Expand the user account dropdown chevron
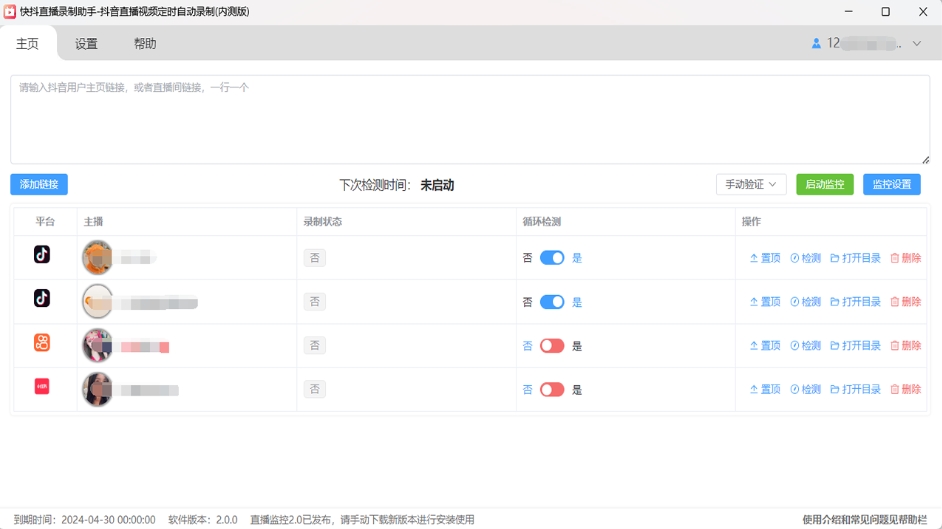 pos(917,43)
